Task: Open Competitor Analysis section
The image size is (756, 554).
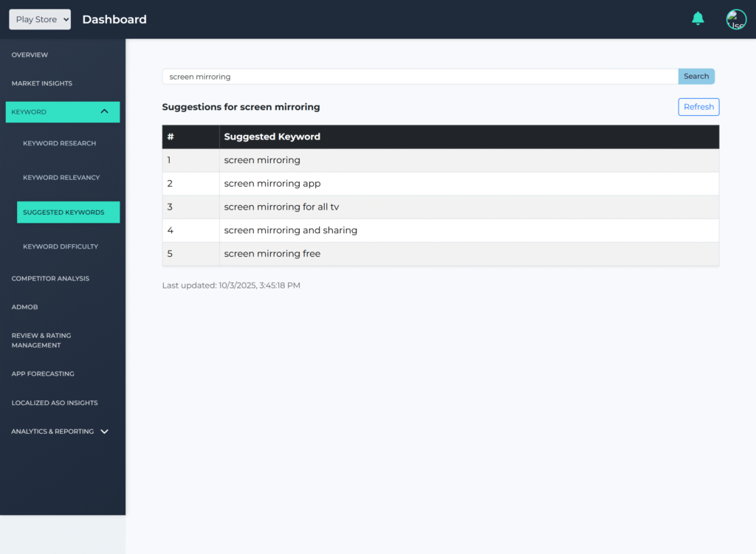Action: [x=50, y=279]
